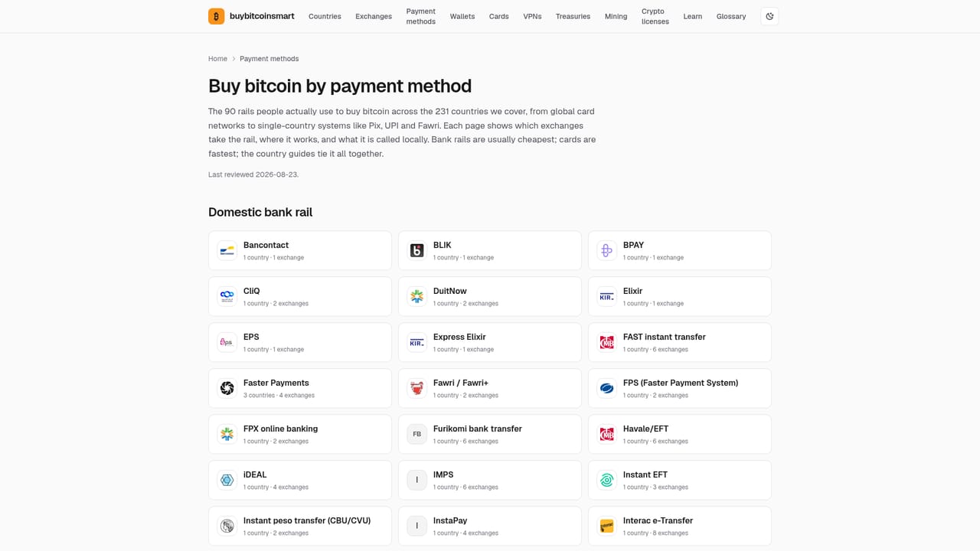980x551 pixels.
Task: Navigate to the Cards section
Action: pos(499,16)
